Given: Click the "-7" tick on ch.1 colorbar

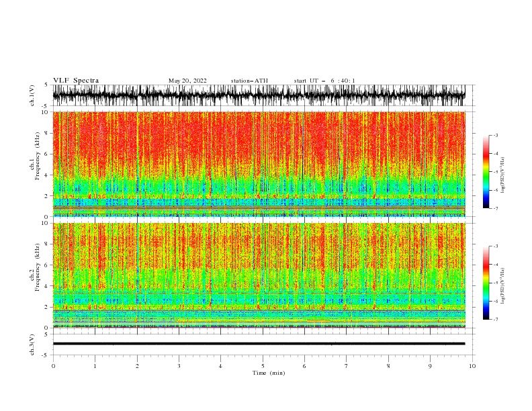Looking at the screenshot, I should click(x=496, y=208).
